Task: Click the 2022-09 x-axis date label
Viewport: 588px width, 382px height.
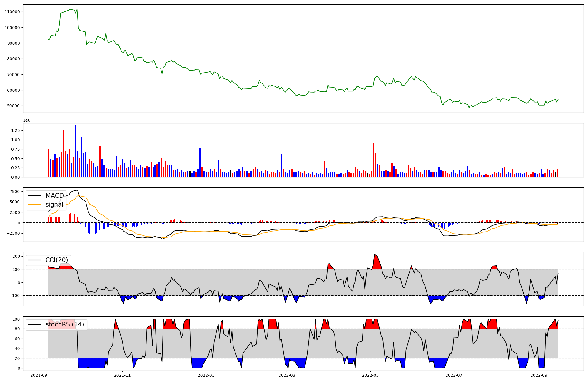Action: [539, 375]
